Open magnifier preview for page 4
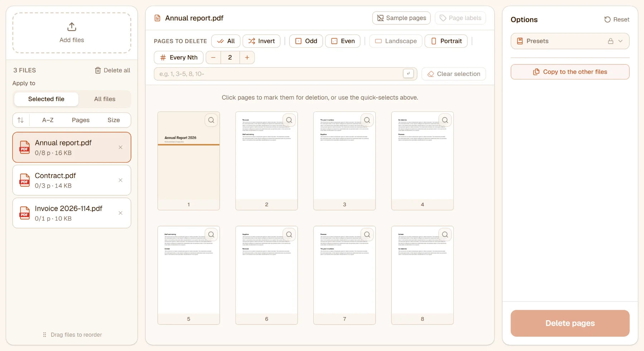This screenshot has height=351, width=644. [x=445, y=120]
